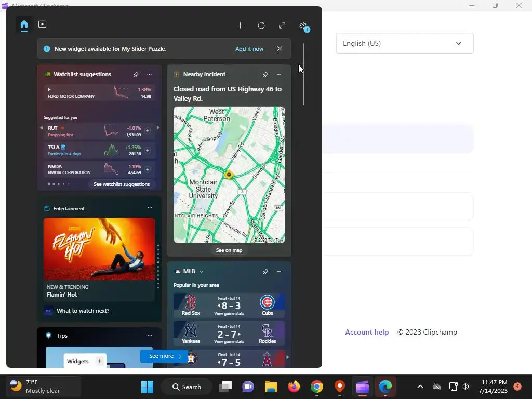The image size is (532, 399).
Task: Open Microsoft Edge from taskbar
Action: click(385, 387)
